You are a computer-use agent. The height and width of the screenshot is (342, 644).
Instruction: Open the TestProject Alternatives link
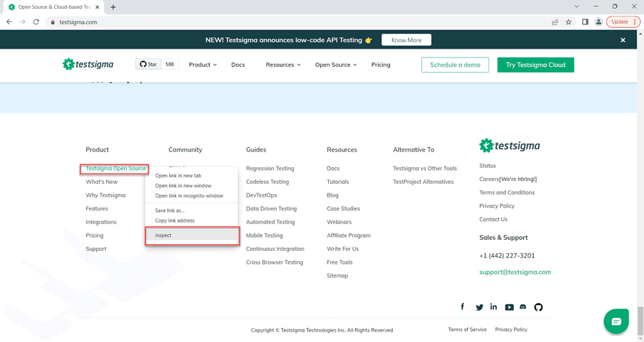point(423,182)
